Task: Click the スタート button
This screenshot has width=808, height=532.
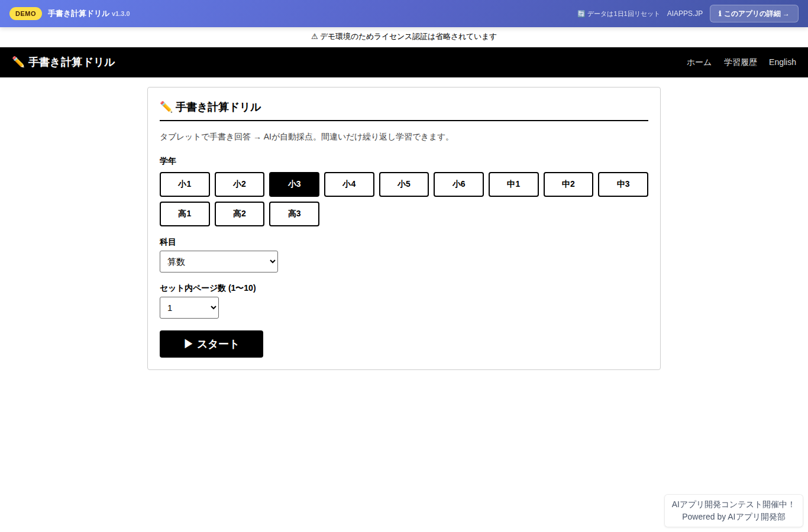Action: 211,344
